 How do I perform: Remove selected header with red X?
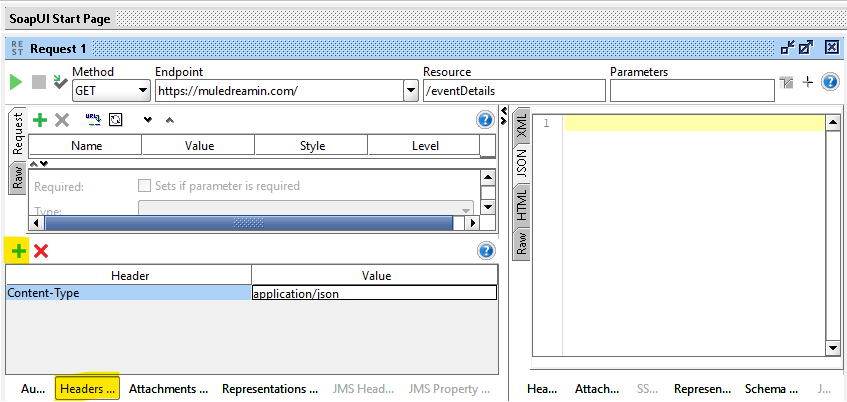(41, 251)
